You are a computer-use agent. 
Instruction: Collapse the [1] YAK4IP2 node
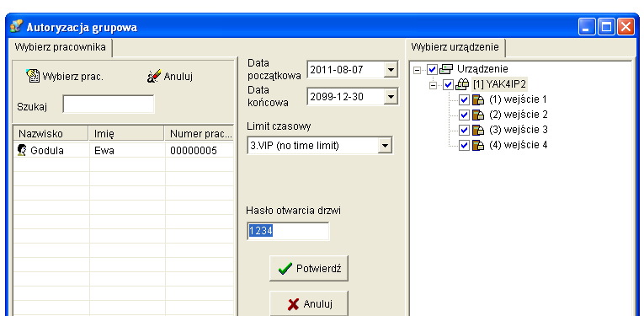433,85
